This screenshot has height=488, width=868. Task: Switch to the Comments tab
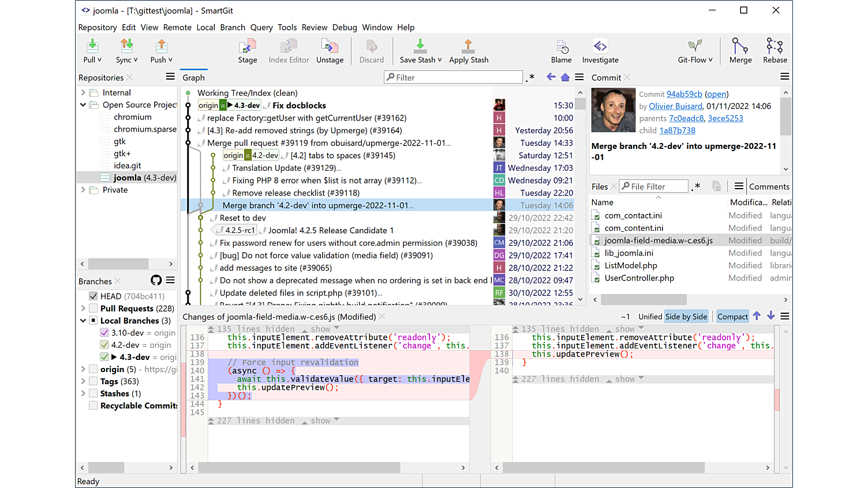(769, 186)
